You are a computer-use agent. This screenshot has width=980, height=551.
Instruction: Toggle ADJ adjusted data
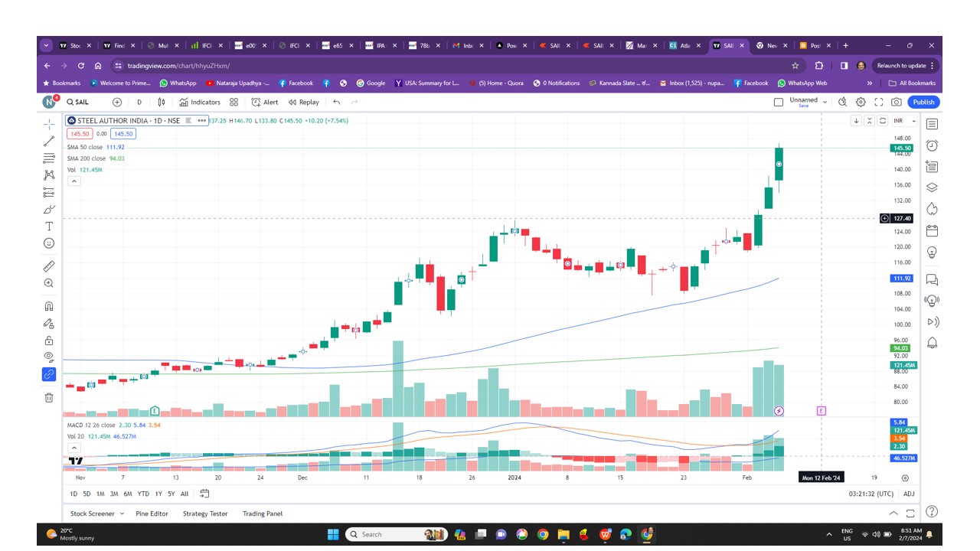pos(909,494)
